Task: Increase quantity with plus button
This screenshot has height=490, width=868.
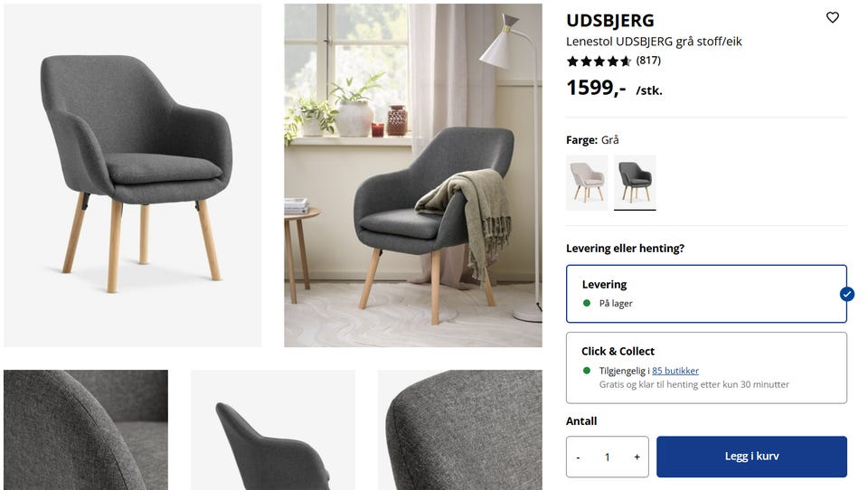Action: tap(637, 457)
